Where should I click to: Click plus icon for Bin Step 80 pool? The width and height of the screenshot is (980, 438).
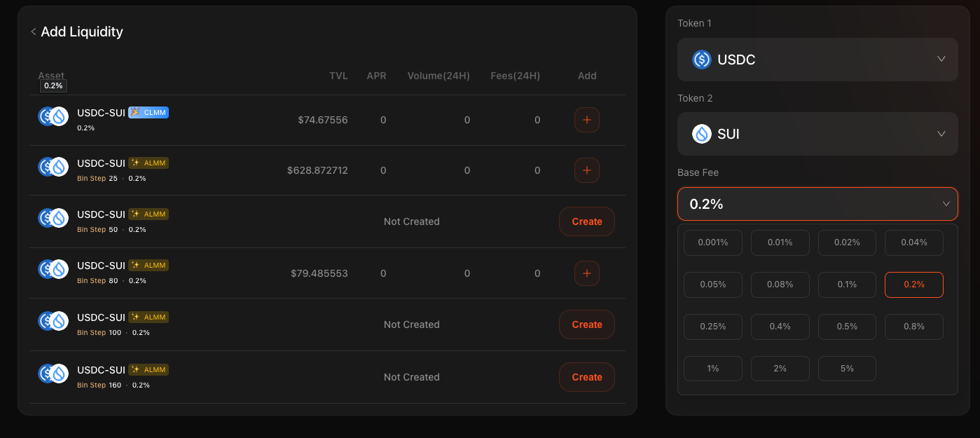click(x=586, y=273)
